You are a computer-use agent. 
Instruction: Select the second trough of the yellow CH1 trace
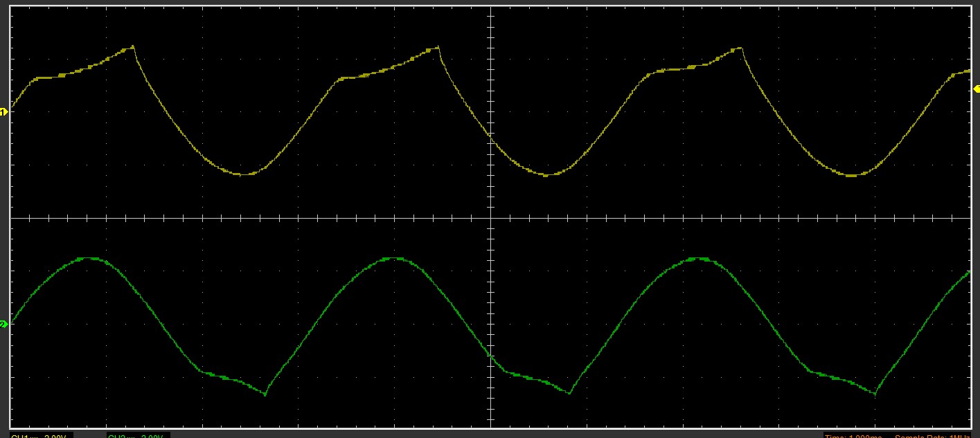pyautogui.click(x=546, y=175)
